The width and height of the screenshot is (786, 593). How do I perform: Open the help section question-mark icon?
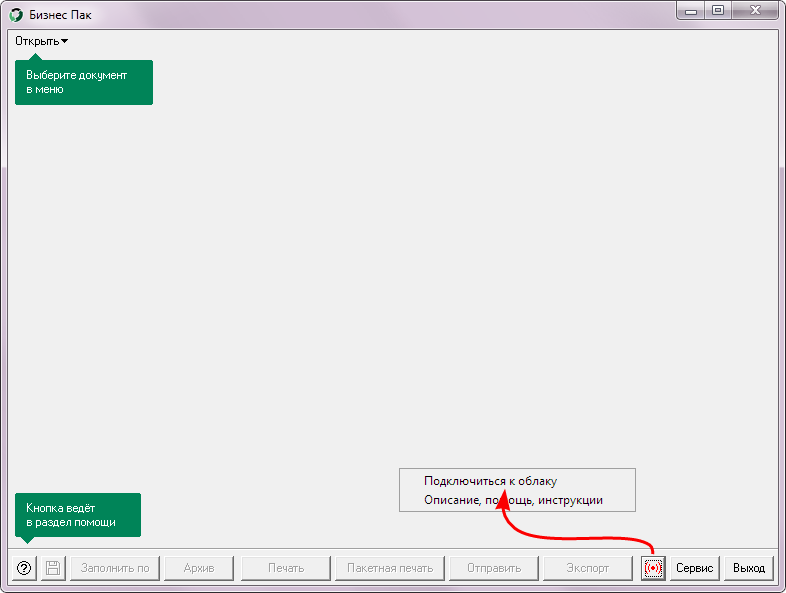(x=24, y=568)
